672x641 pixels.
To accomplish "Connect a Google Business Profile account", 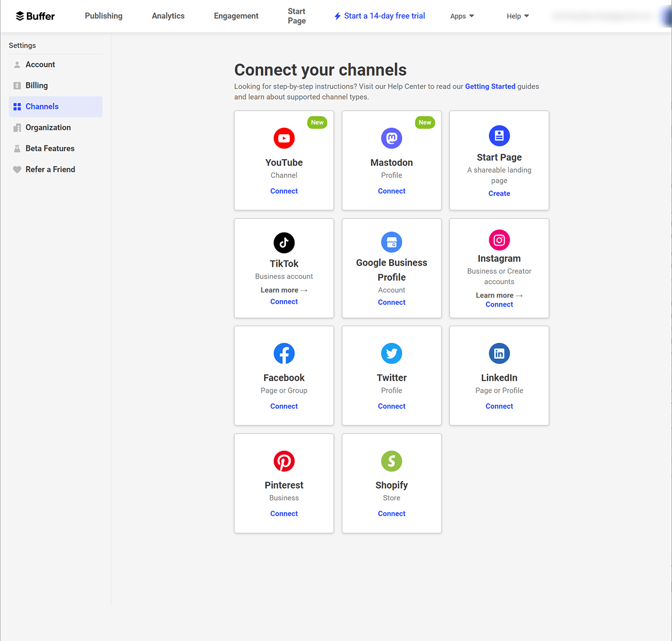I will click(x=392, y=302).
